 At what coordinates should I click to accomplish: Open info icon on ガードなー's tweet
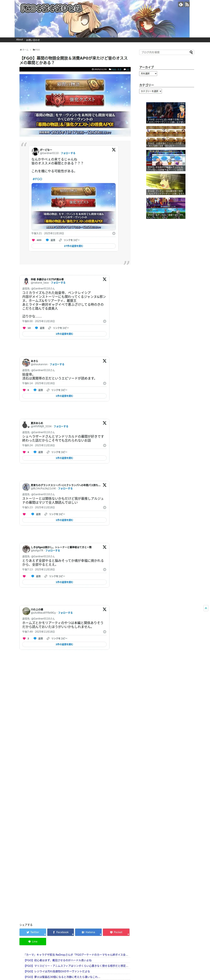(114, 234)
